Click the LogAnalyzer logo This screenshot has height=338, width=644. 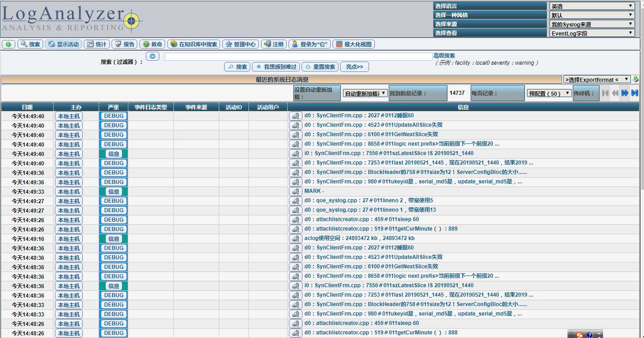tap(72, 19)
